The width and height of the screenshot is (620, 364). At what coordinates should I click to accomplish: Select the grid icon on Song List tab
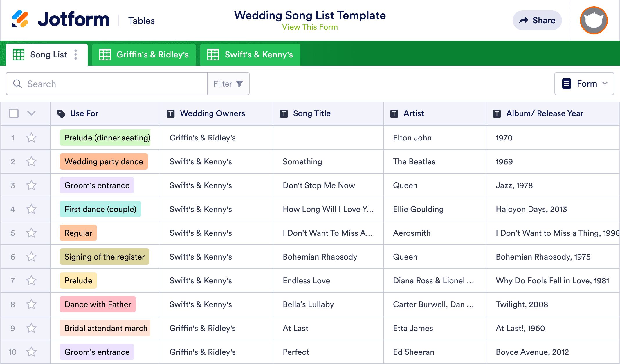tap(18, 54)
